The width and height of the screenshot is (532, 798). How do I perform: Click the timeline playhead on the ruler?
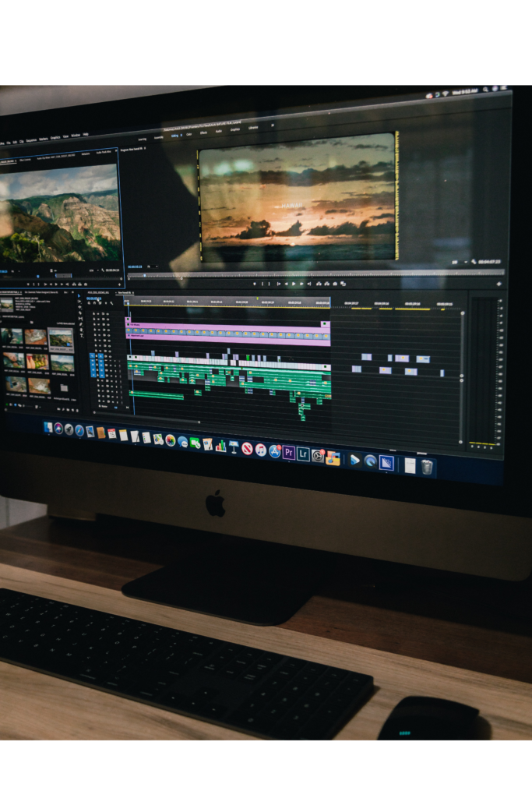(127, 302)
